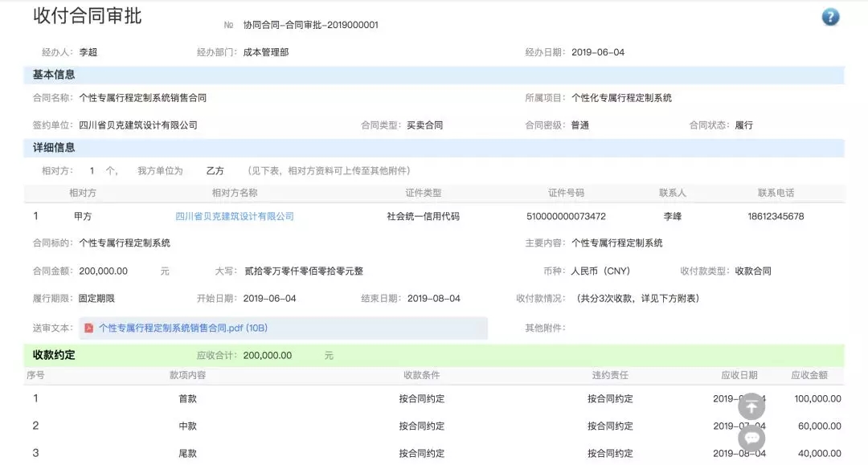This screenshot has height=465, width=868.
Task: Click the 证件号码 value 510000000073472
Action: pos(566,216)
